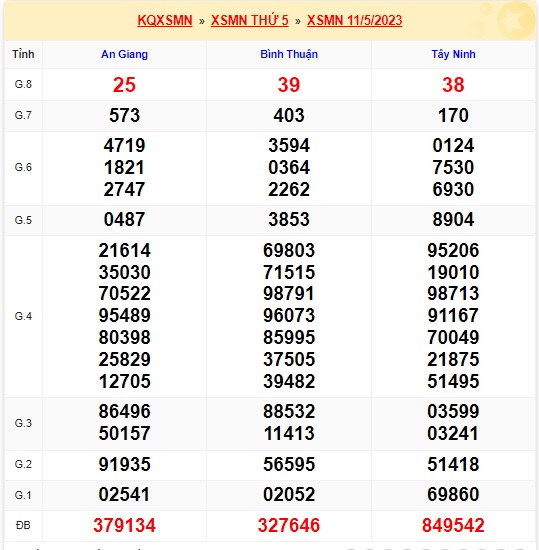
Task: Open the XSMN 11/5/2023 link
Action: [x=354, y=20]
